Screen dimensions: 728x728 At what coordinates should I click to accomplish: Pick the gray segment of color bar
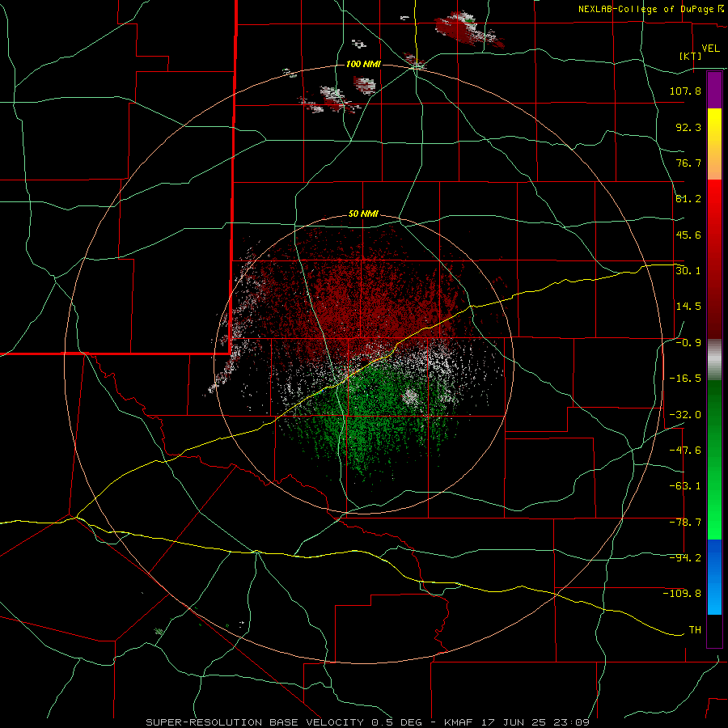click(x=714, y=360)
